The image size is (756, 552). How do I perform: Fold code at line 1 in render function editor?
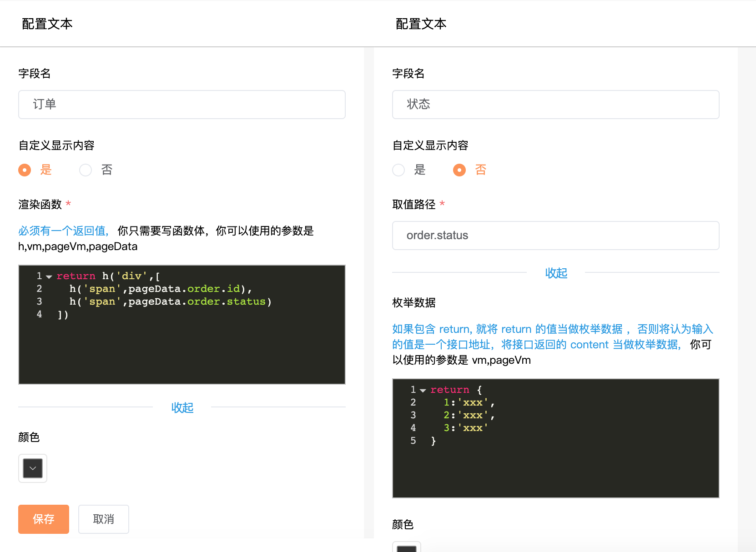[49, 276]
